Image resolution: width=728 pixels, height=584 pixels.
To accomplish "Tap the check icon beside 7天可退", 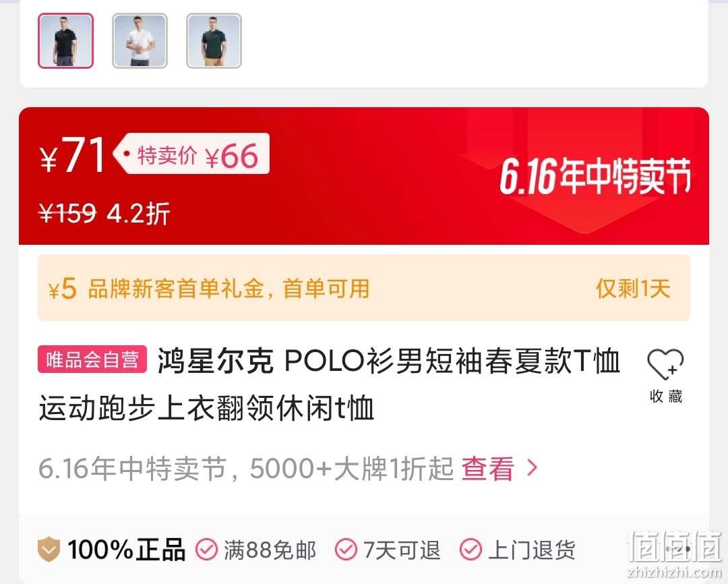I will (x=346, y=550).
